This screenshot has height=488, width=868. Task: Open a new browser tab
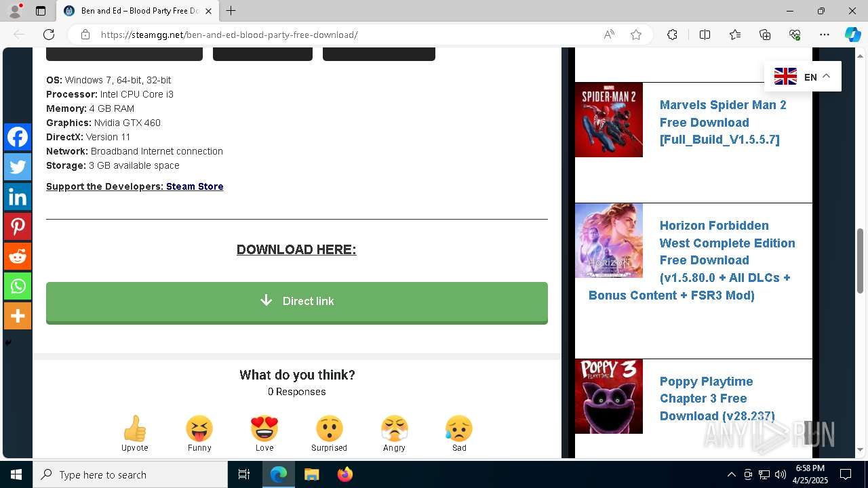tap(231, 11)
